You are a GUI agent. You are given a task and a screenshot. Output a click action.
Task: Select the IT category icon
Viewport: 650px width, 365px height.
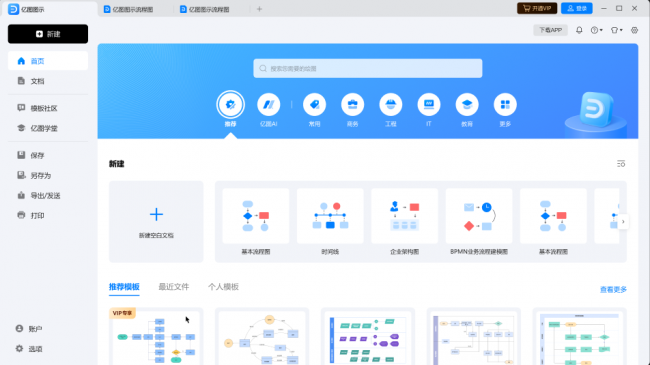click(x=429, y=105)
